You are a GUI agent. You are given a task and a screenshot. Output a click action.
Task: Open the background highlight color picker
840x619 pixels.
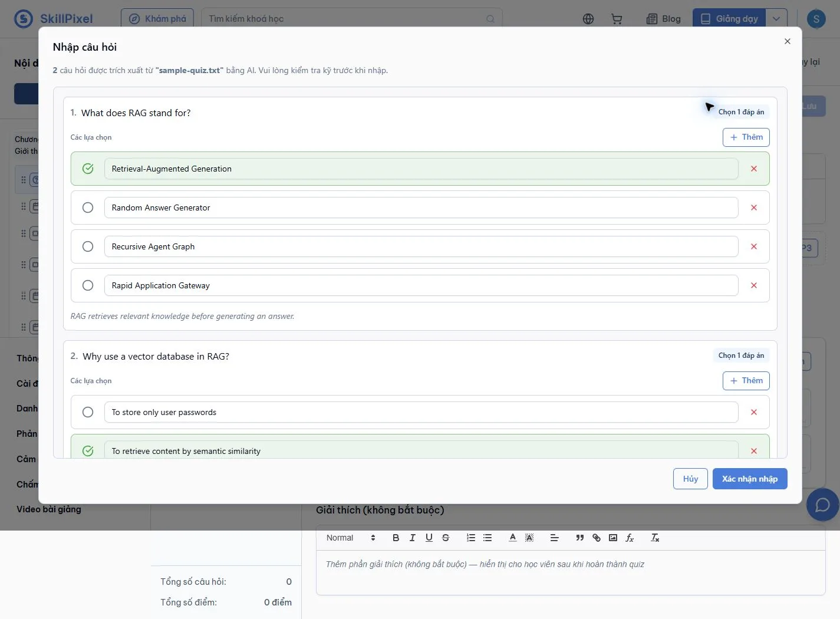pos(529,538)
